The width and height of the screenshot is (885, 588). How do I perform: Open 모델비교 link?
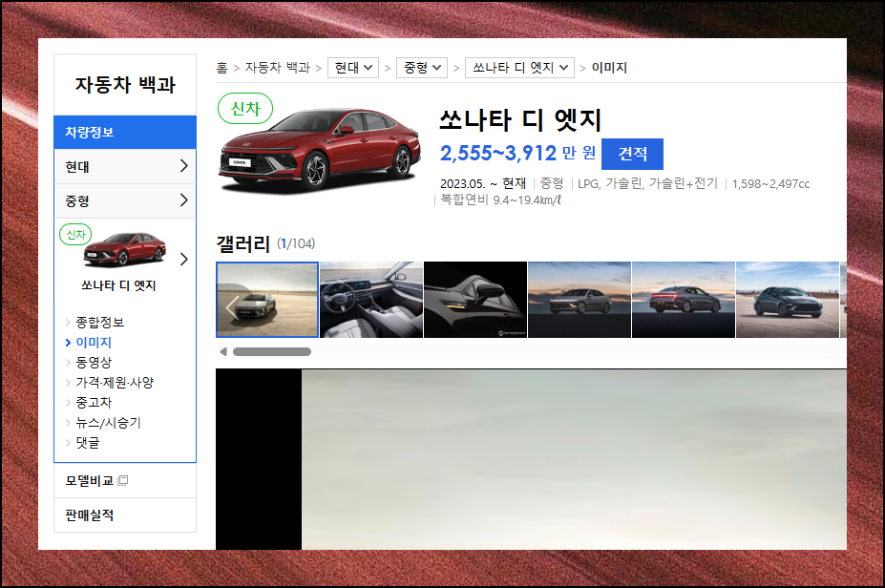pos(90,481)
